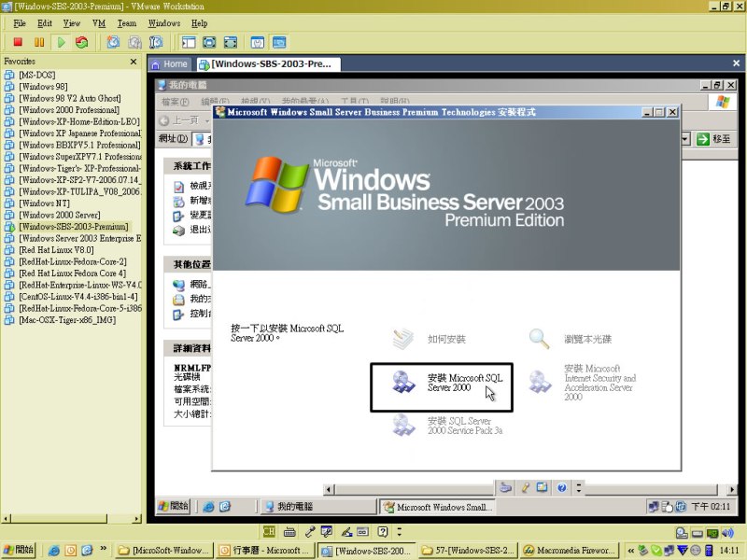Viewport: 747px width, 560px height.
Task: Open the Windows menu in VMware
Action: 164,23
